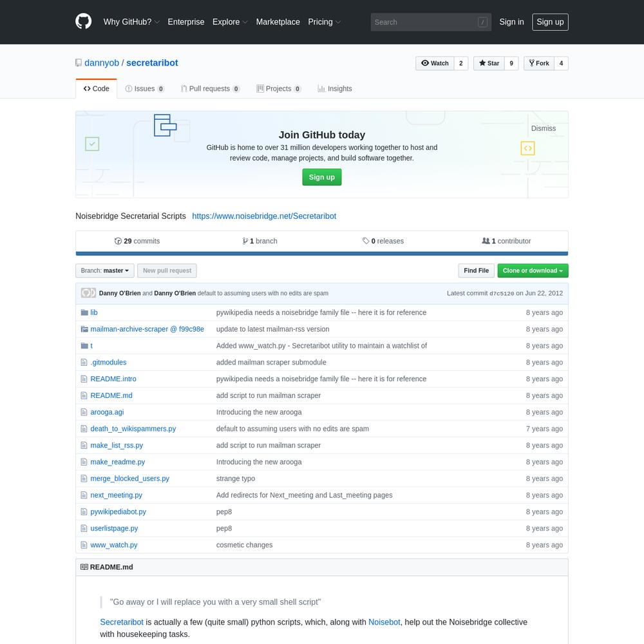The height and width of the screenshot is (644, 644).
Task: Click the Find File button
Action: [x=476, y=270]
